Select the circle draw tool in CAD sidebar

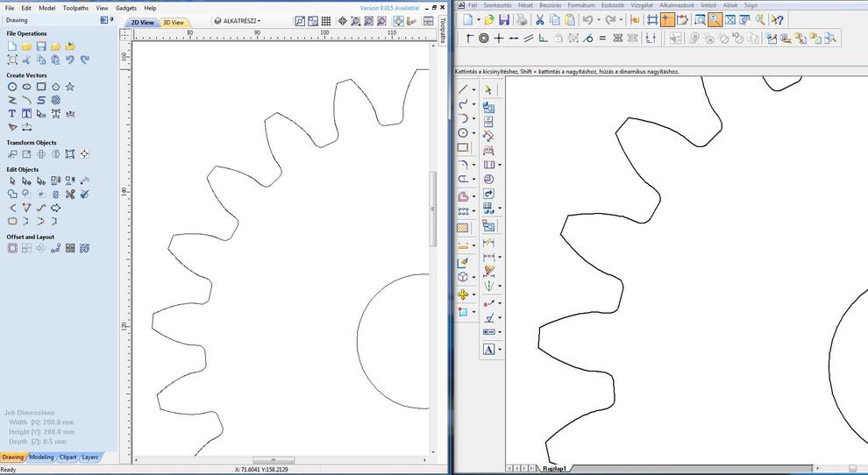[x=463, y=133]
